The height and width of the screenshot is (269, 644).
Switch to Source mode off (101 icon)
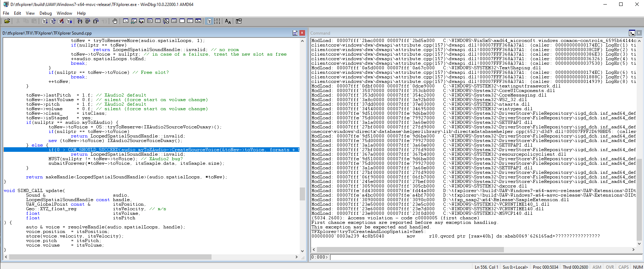pyautogui.click(x=217, y=21)
